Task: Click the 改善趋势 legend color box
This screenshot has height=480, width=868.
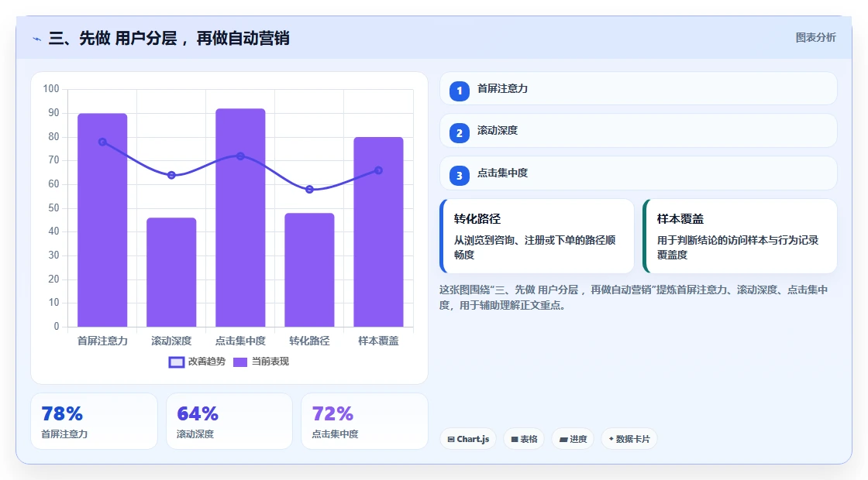Action: [177, 362]
